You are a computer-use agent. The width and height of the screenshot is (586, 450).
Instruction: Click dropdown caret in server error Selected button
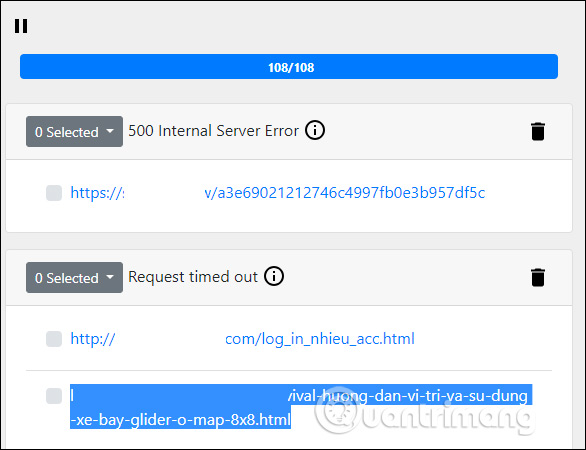pos(110,131)
